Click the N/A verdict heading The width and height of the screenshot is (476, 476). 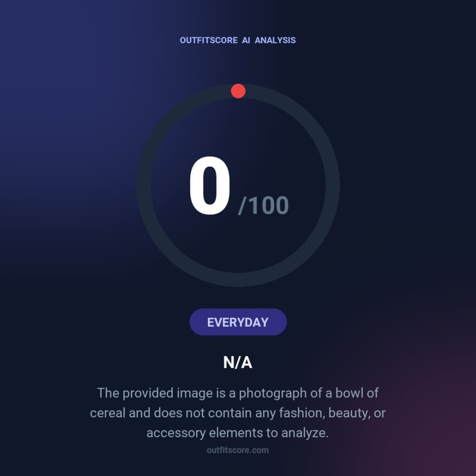pos(238,362)
